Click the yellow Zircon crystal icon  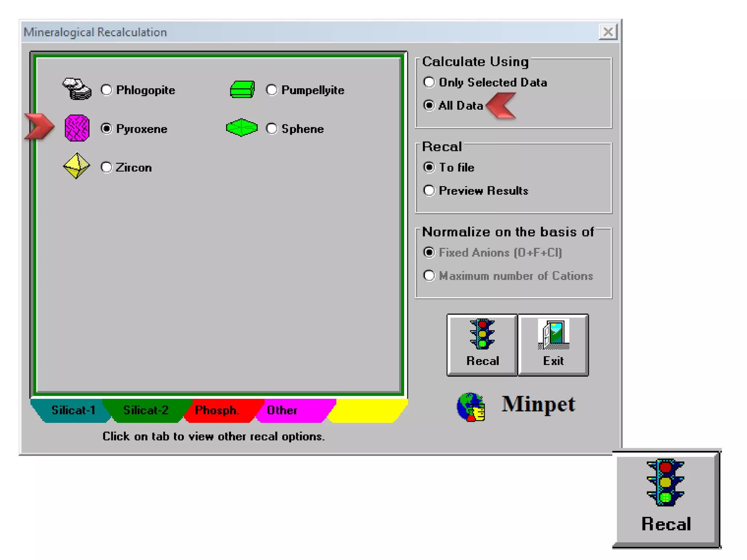[76, 166]
